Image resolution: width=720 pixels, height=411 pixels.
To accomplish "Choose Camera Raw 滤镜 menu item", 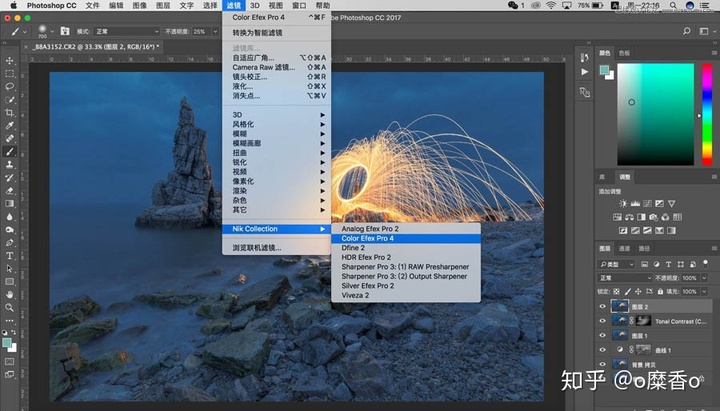I will (x=276, y=67).
